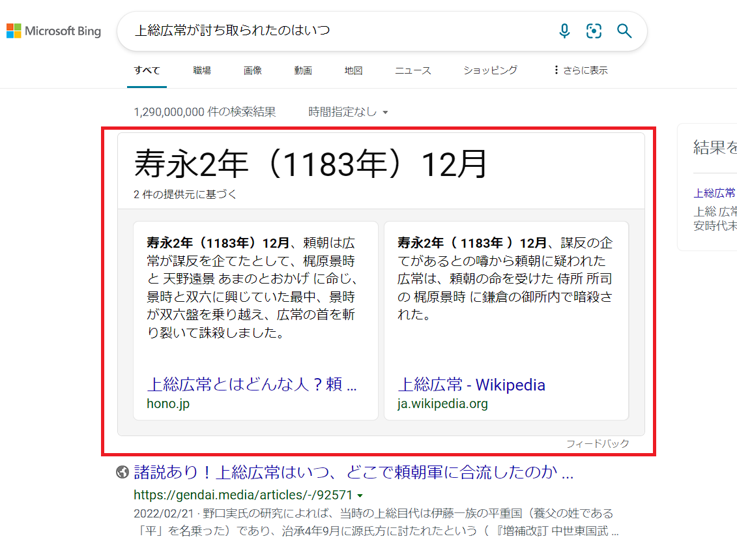Start voice search with microphone icon
Viewport: 737px width, 560px height.
click(x=564, y=31)
